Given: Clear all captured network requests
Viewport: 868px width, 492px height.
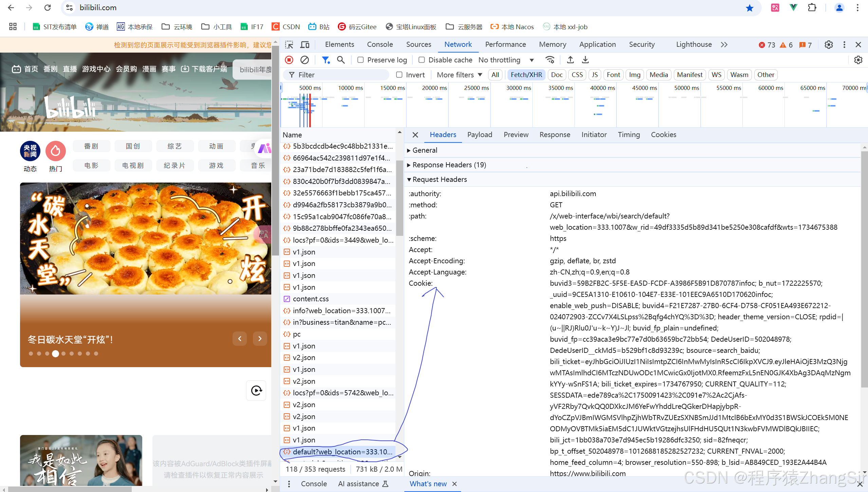Looking at the screenshot, I should tap(304, 60).
